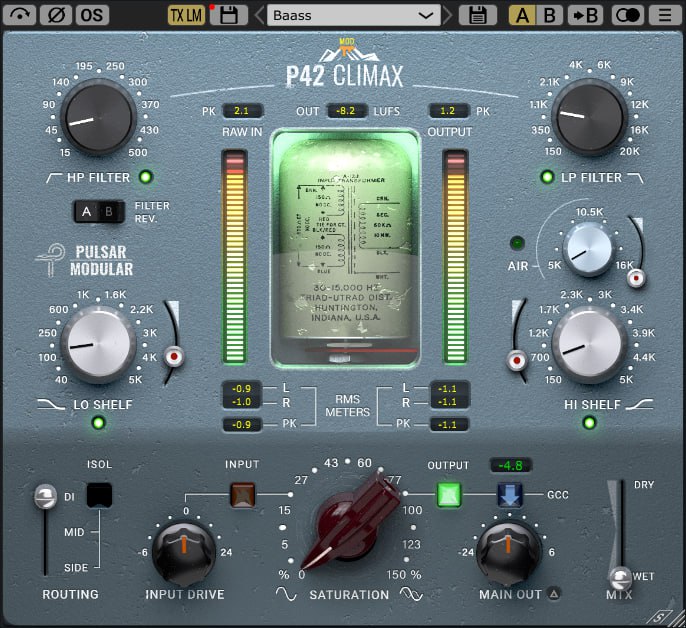
Task: Copy settings with the arrow-to-B button
Action: point(585,16)
